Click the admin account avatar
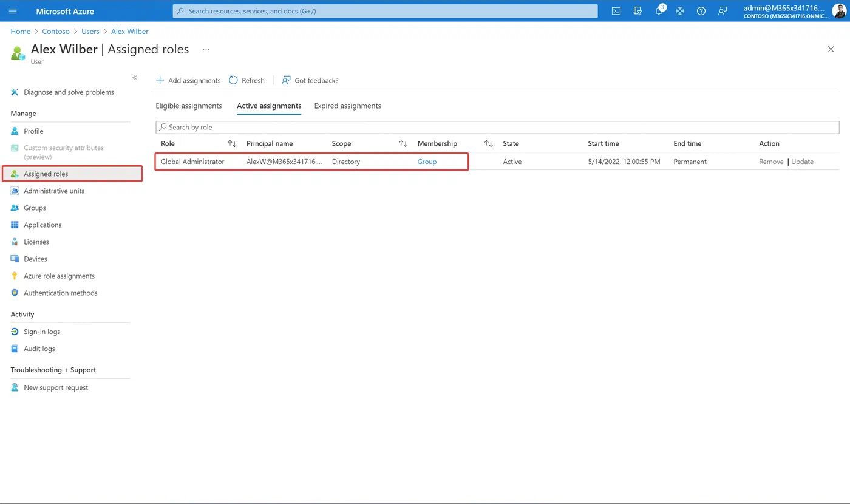Image resolution: width=850 pixels, height=504 pixels. (x=838, y=11)
